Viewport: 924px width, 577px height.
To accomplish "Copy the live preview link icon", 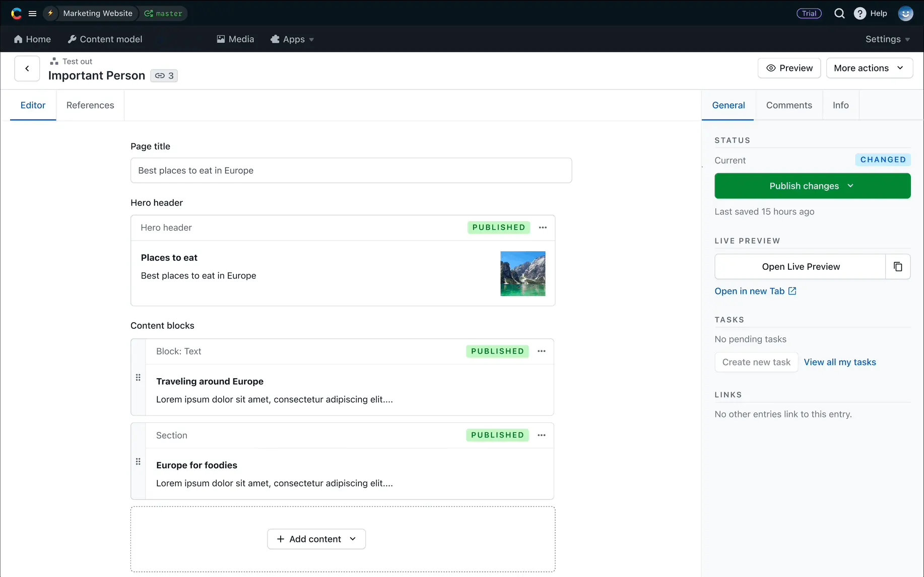I will 898,266.
